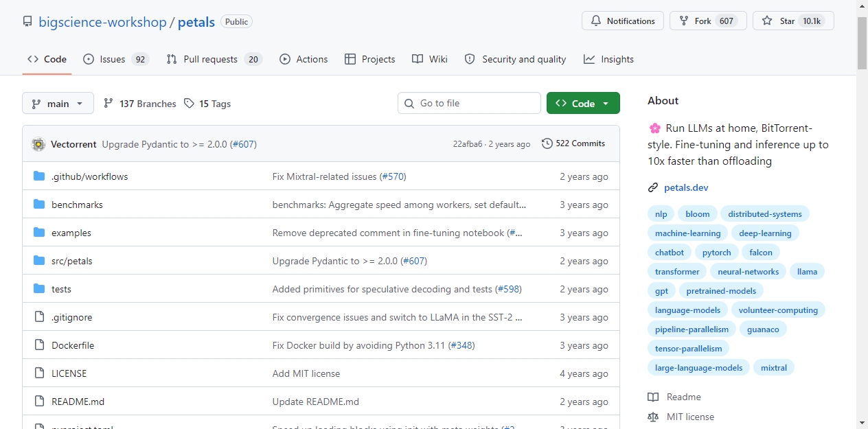Open the Vectorrent author link

pyautogui.click(x=73, y=144)
